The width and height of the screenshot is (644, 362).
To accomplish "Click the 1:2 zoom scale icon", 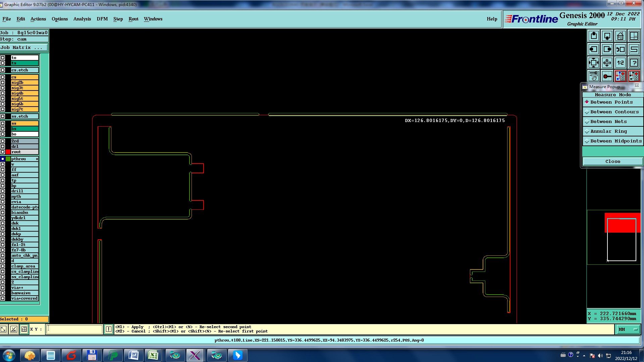I will [620, 63].
